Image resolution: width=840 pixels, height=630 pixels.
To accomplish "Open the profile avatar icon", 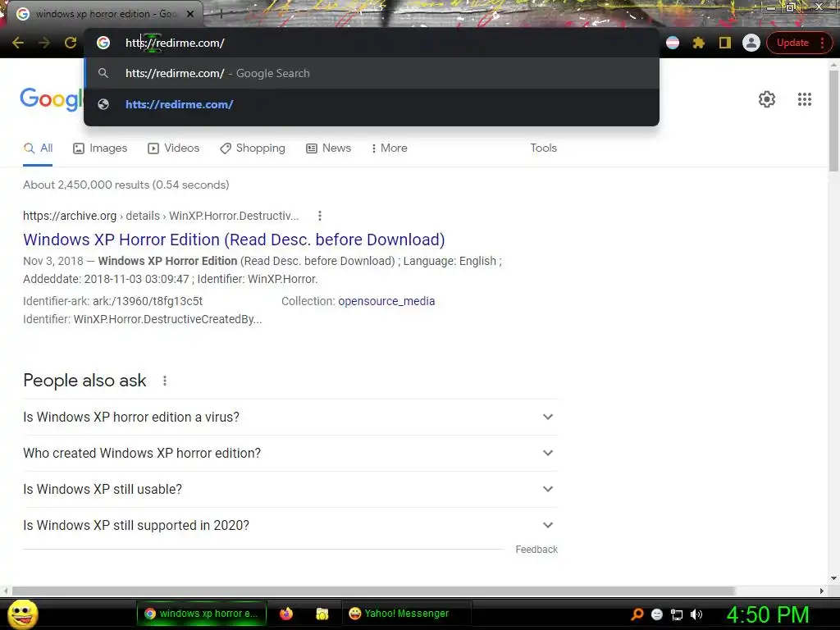I will point(751,43).
